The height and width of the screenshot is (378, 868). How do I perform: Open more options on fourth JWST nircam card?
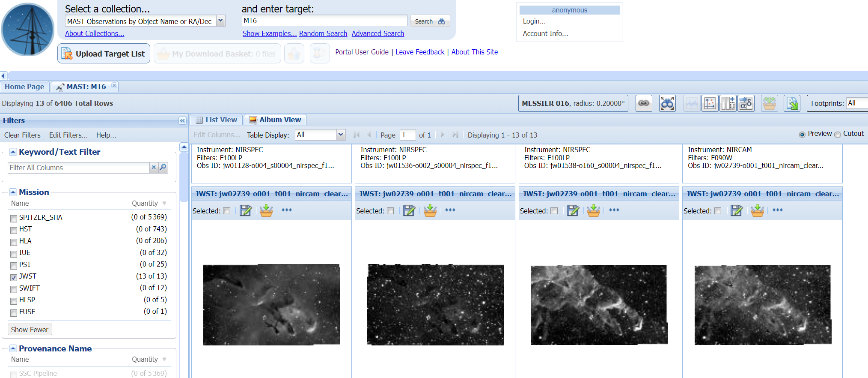[778, 210]
